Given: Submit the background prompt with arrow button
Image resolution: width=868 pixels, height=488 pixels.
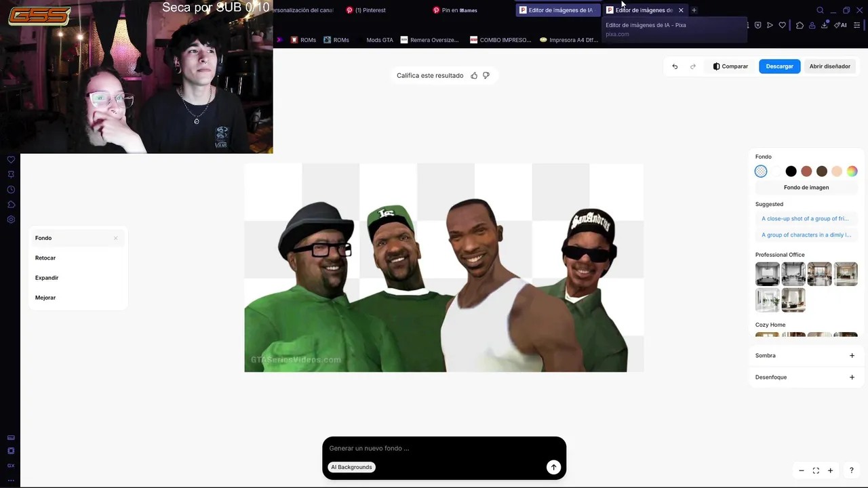Looking at the screenshot, I should point(554,467).
